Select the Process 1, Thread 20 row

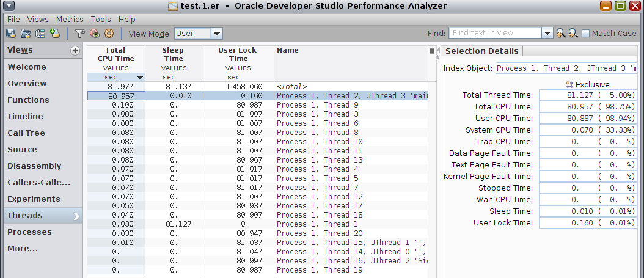tap(257, 233)
